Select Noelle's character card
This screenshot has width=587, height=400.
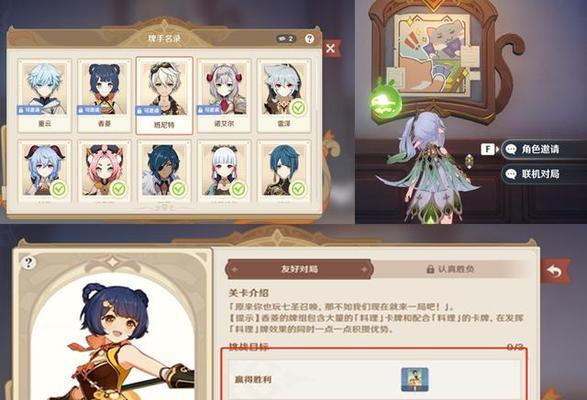[224, 95]
